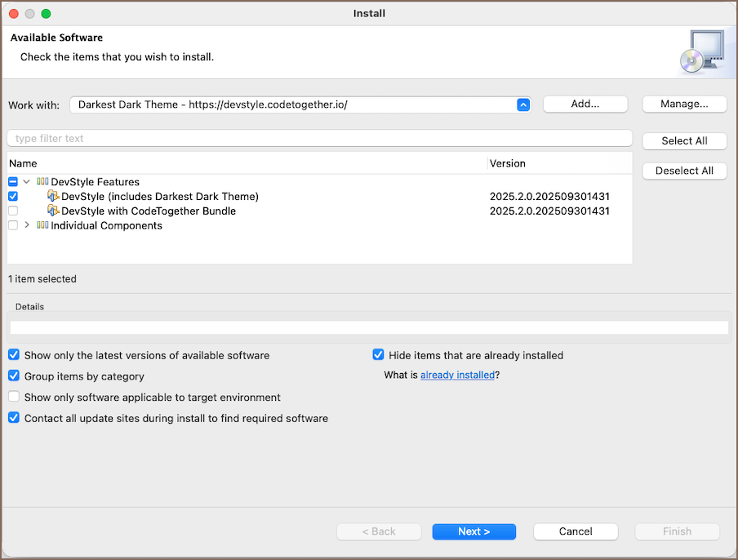Click the DevStyle with CodeTogether Bundle icon
This screenshot has height=560, width=738.
(54, 211)
